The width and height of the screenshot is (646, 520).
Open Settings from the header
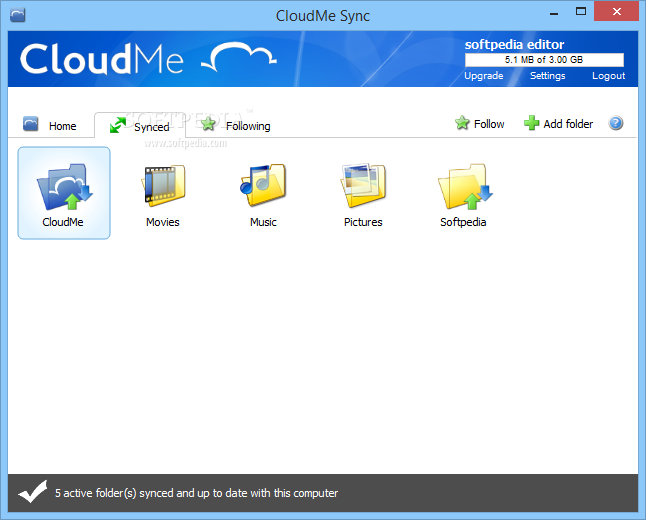(547, 76)
